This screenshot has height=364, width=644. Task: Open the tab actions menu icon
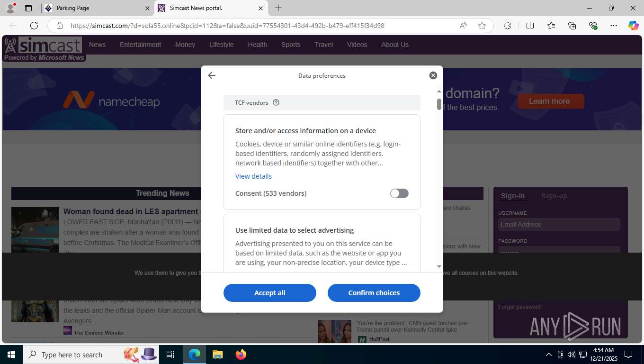click(28, 8)
